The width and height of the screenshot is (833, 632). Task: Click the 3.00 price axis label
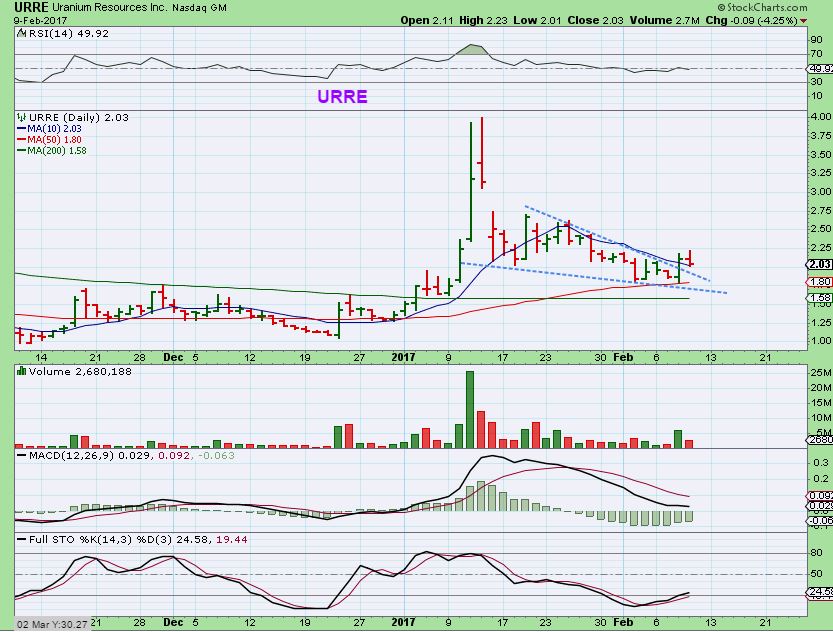click(821, 192)
